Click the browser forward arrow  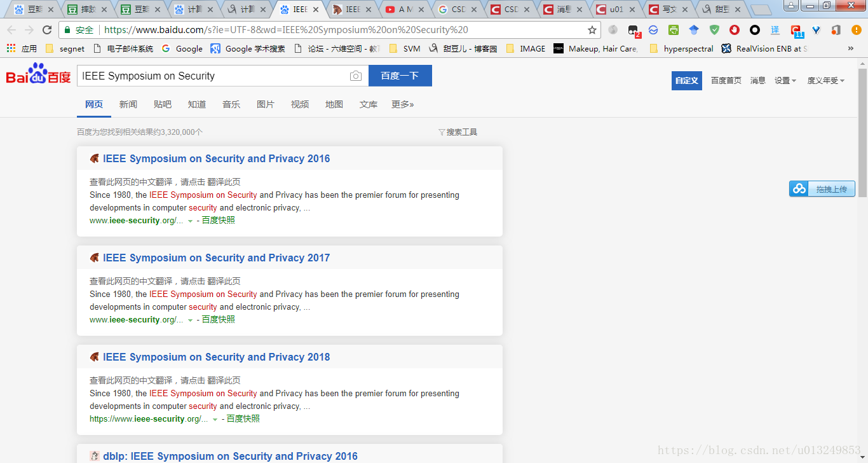[29, 30]
